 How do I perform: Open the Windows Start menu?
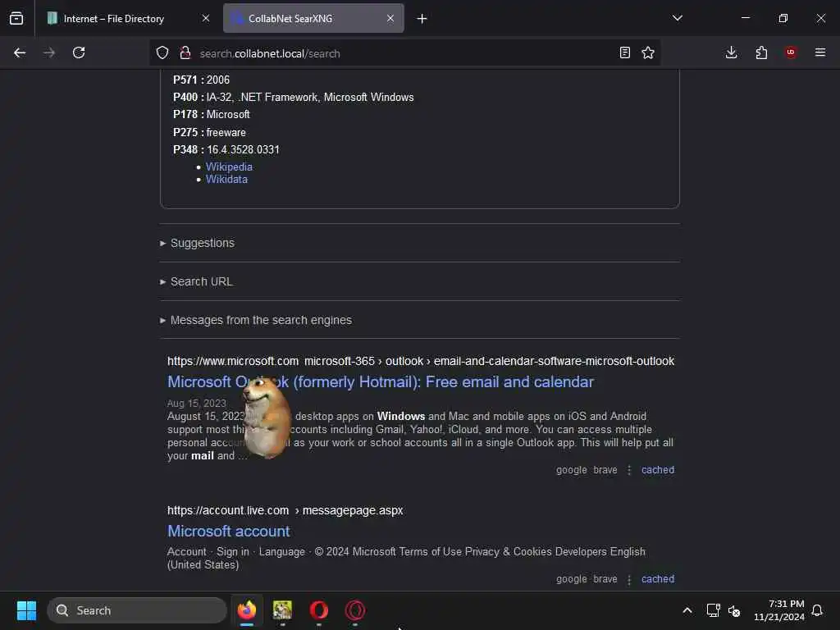[26, 610]
